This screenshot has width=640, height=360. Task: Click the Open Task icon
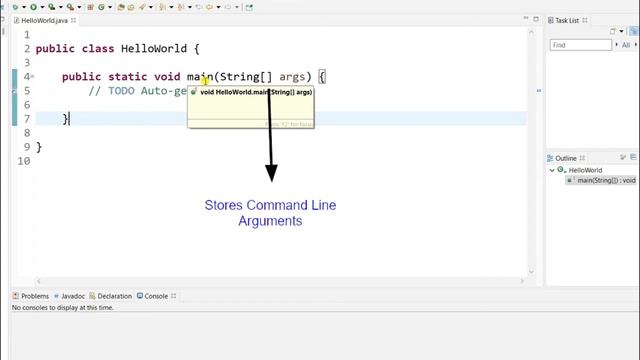tap(131, 7)
